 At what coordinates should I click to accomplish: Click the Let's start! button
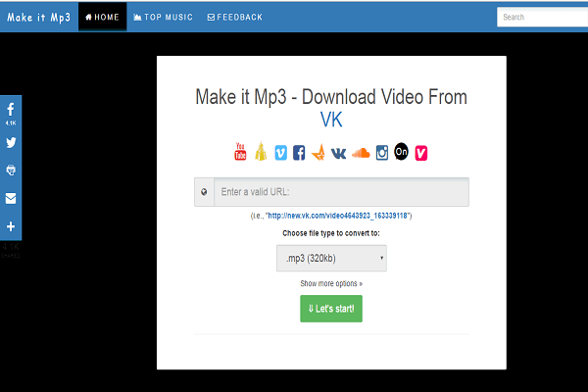coord(331,309)
